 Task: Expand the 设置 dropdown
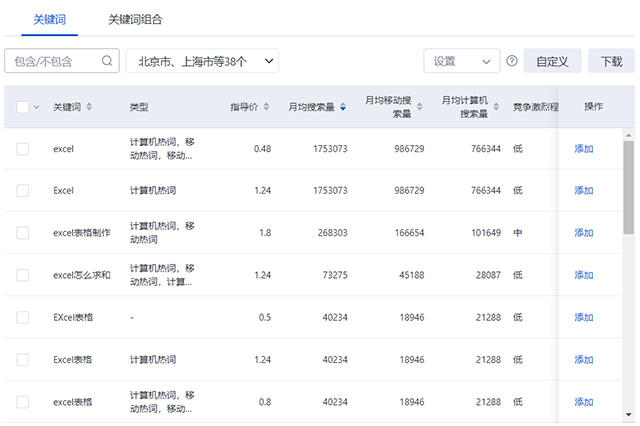click(461, 61)
